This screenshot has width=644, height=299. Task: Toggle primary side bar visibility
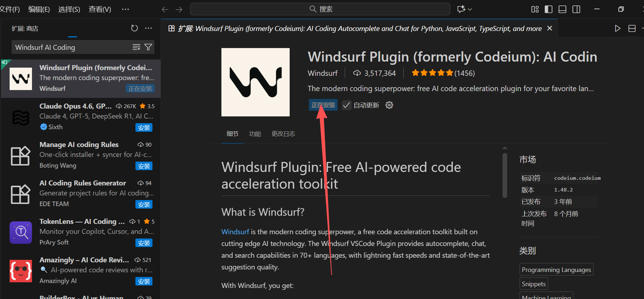click(549, 9)
